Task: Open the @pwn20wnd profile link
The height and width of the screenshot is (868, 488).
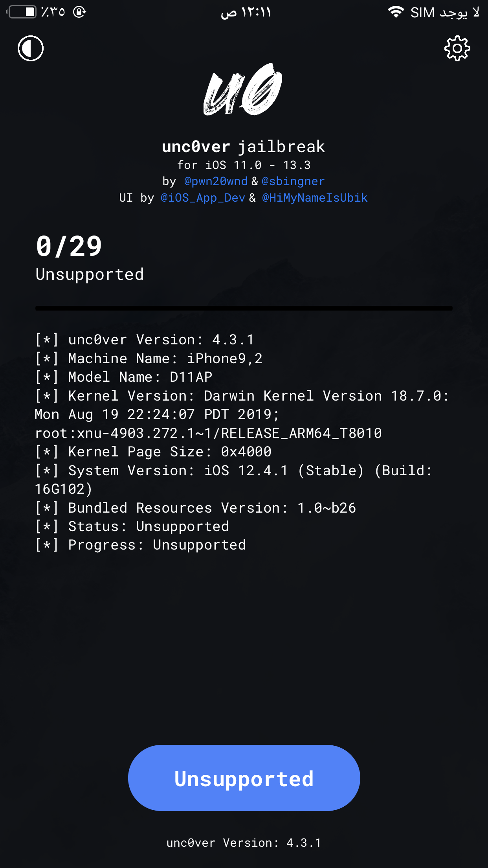Action: tap(216, 181)
